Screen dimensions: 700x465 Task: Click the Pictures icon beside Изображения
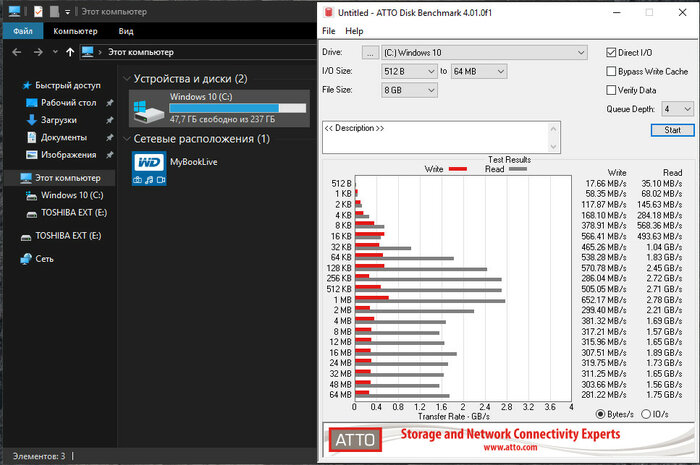(31, 155)
